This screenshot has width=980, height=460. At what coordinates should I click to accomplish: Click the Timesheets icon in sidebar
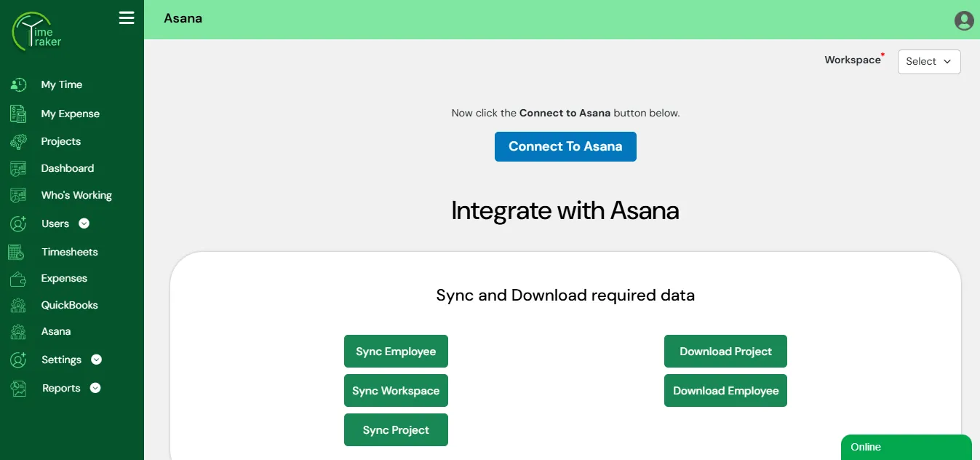(17, 253)
